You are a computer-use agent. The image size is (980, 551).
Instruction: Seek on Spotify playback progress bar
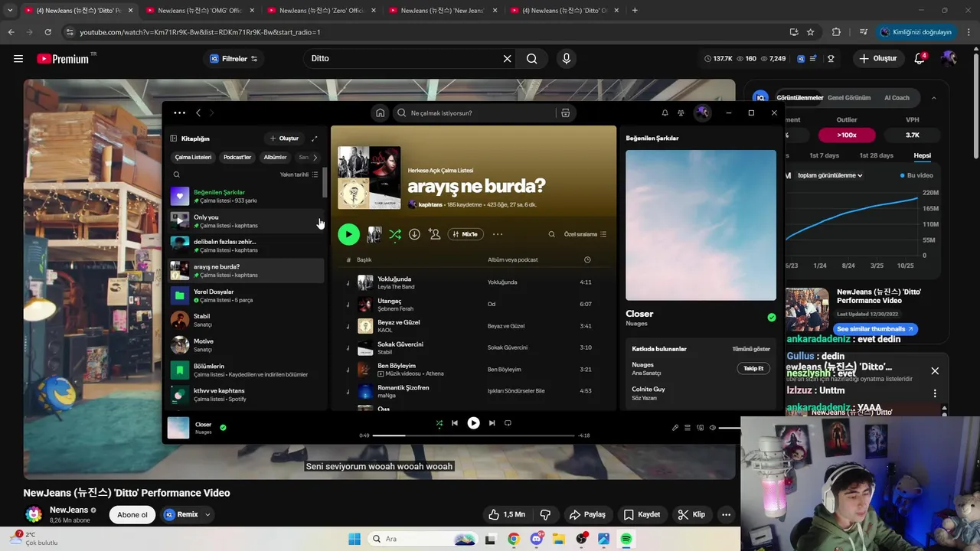click(x=473, y=435)
